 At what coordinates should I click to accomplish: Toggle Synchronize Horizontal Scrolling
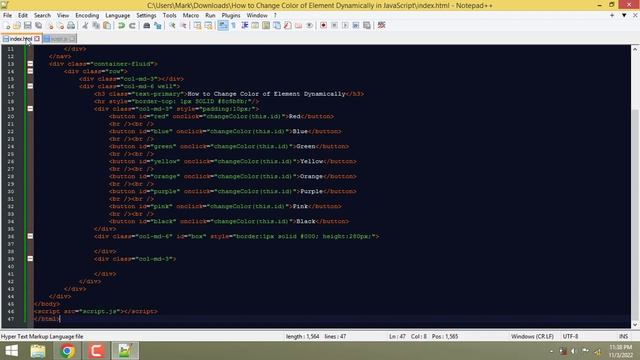(209, 25)
